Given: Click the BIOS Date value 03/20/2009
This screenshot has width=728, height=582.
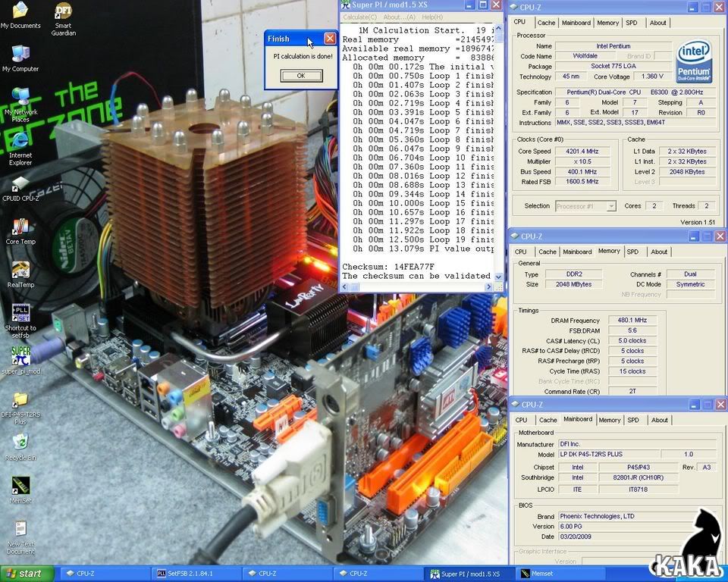Looking at the screenshot, I should click(x=636, y=537).
